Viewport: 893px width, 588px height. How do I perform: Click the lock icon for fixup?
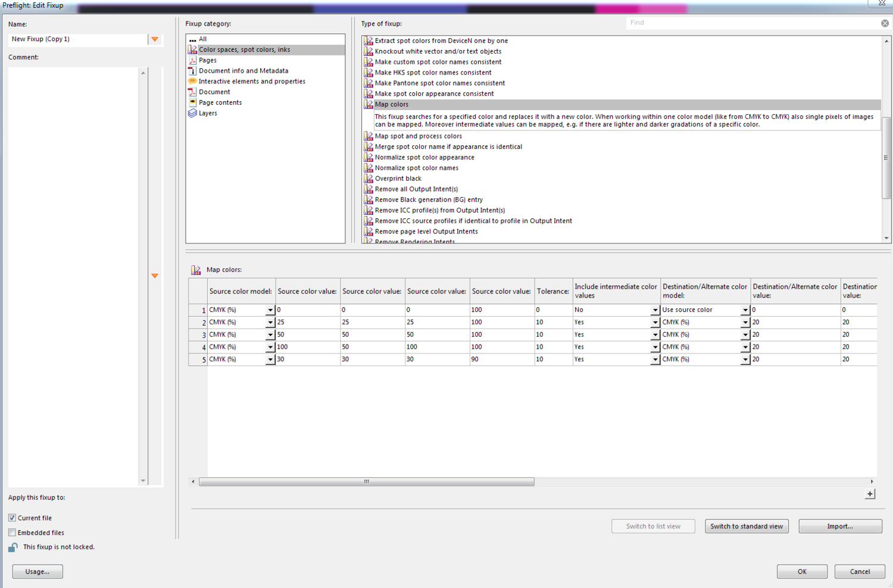pos(13,547)
